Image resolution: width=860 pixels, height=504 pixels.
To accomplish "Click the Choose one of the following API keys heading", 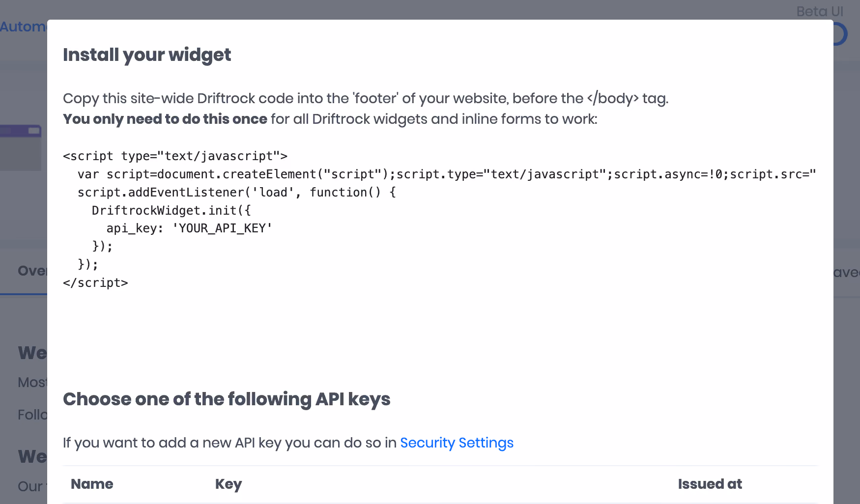I will [227, 399].
